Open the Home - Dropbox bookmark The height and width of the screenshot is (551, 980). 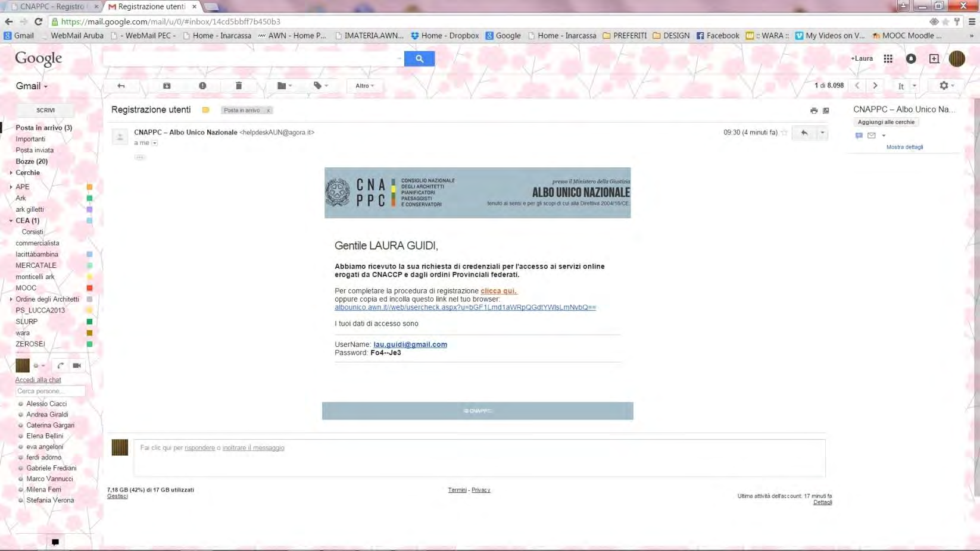(x=445, y=36)
